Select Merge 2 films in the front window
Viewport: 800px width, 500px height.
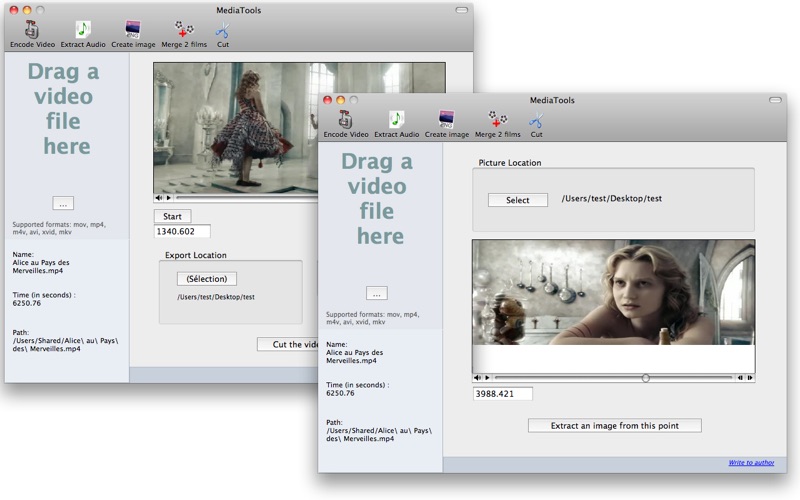497,124
